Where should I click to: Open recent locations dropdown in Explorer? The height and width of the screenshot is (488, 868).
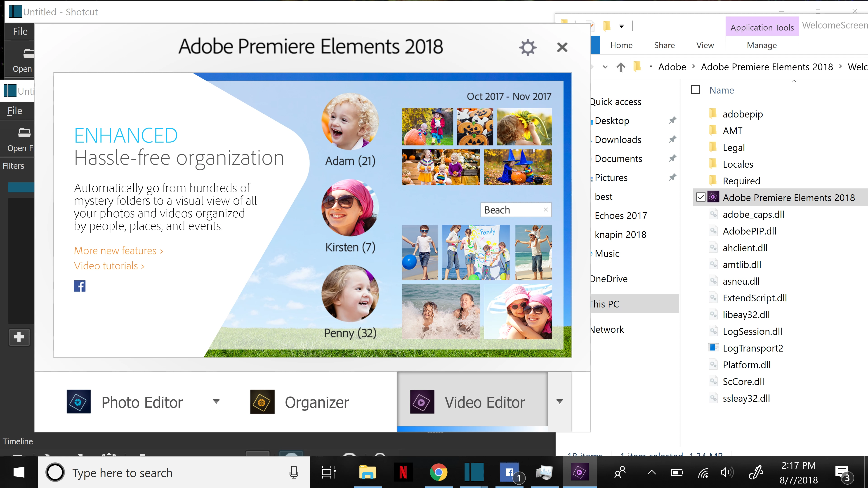pyautogui.click(x=605, y=67)
